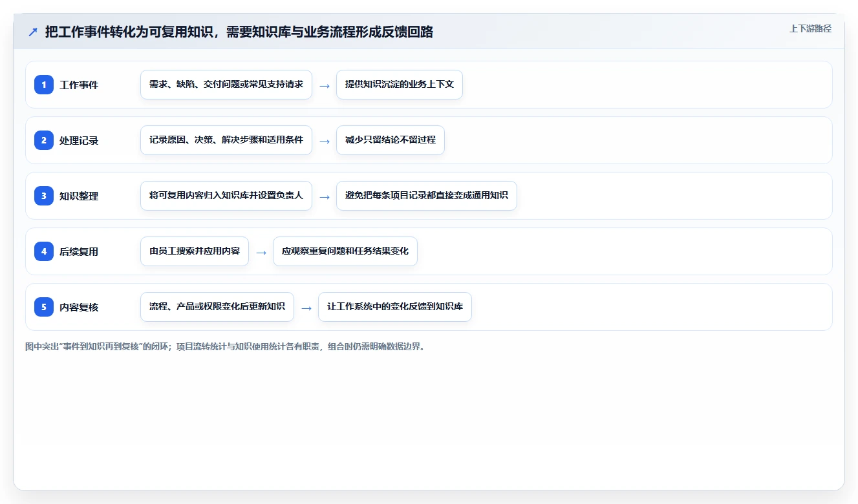858x504 pixels.
Task: Click step badge 5 for 内容复核
Action: click(x=44, y=307)
